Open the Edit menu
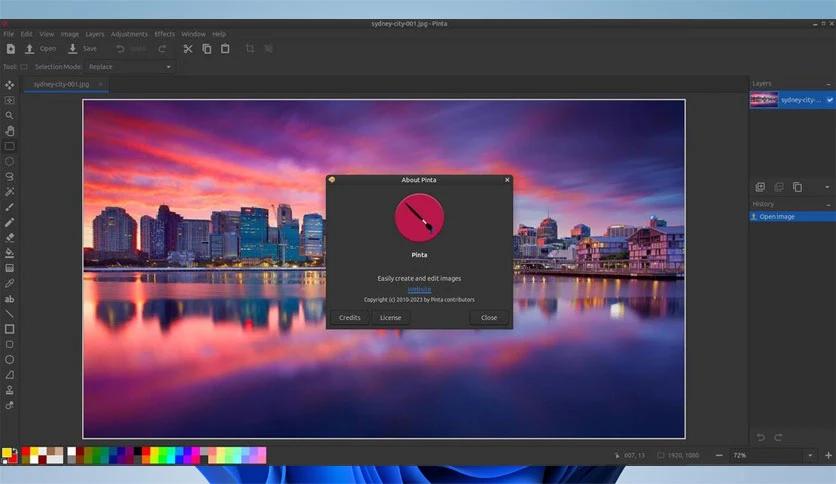The image size is (836, 484). coord(27,34)
